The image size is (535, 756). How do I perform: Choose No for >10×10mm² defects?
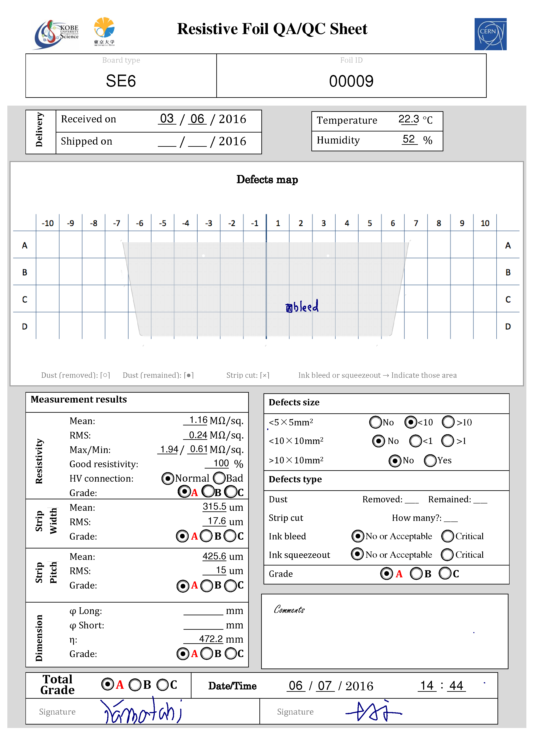395,461
